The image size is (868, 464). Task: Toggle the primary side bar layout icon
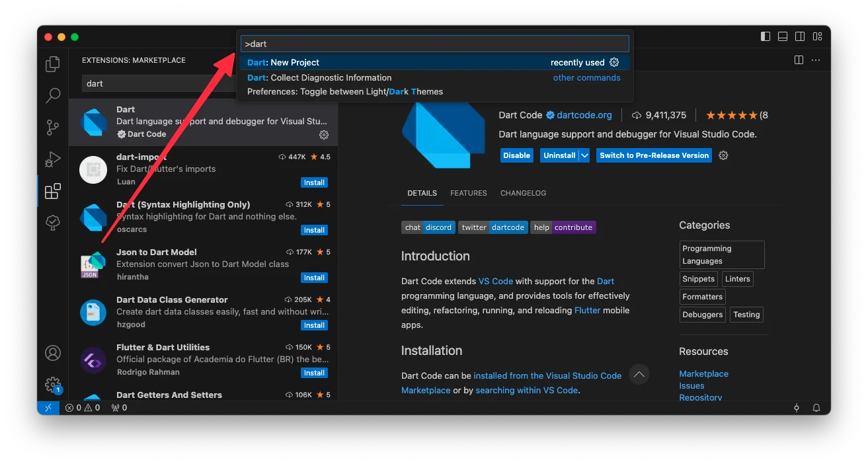[x=766, y=36]
